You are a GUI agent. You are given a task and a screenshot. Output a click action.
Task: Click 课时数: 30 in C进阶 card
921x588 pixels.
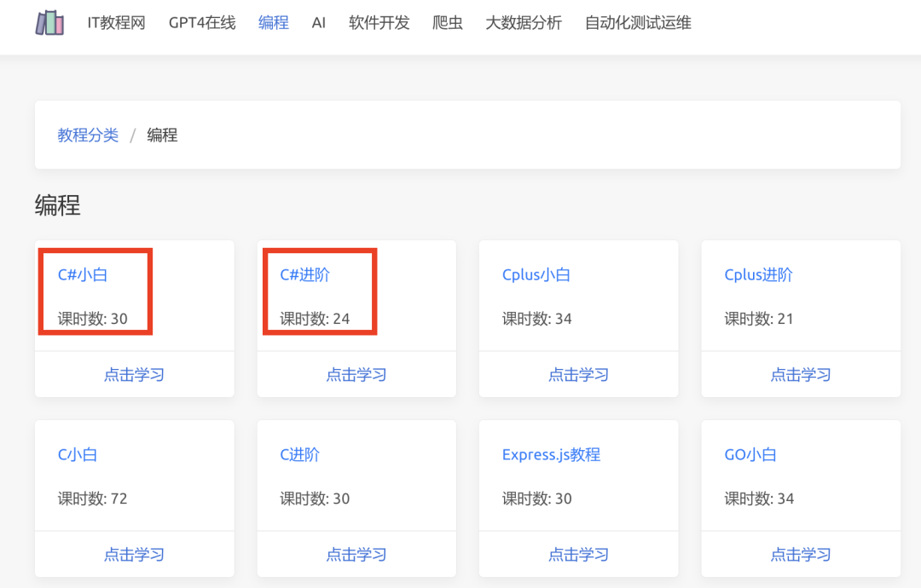[315, 499]
